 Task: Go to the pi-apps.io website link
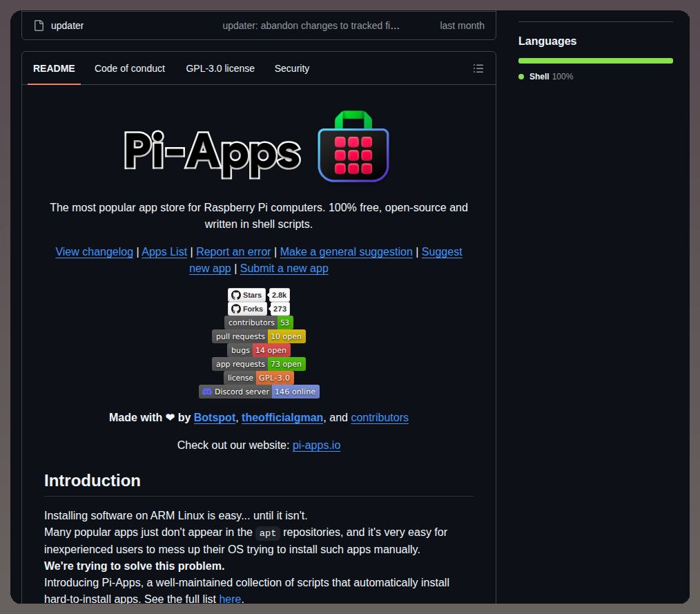[x=316, y=445]
